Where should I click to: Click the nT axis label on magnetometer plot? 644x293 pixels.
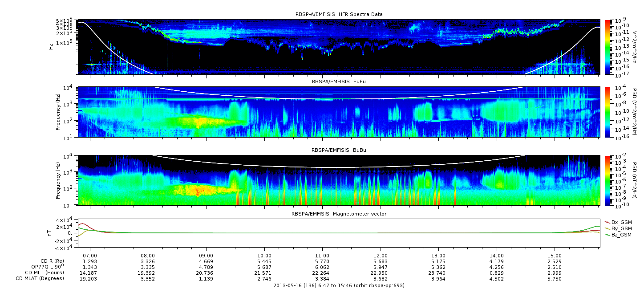(51, 233)
